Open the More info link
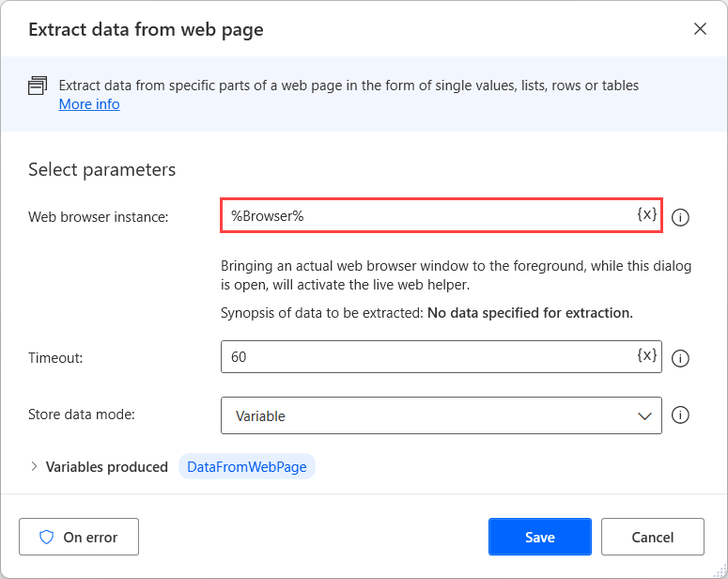728x579 pixels. (89, 104)
